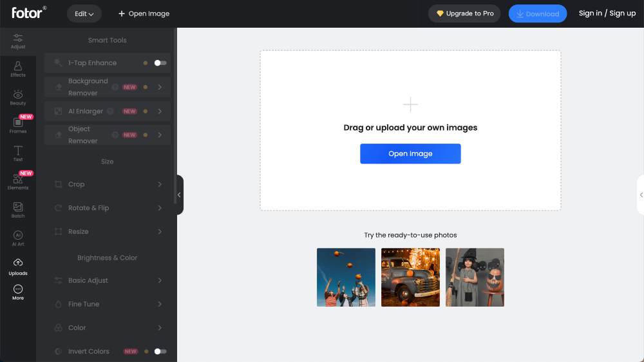Click Sign in / Sign up link
The height and width of the screenshot is (362, 644).
point(607,13)
